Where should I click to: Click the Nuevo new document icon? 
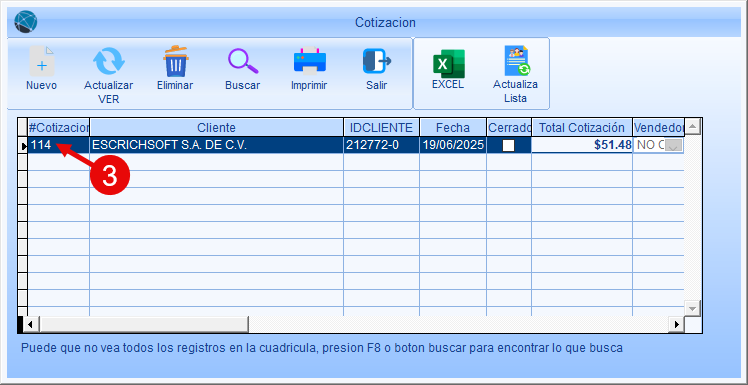[x=42, y=62]
